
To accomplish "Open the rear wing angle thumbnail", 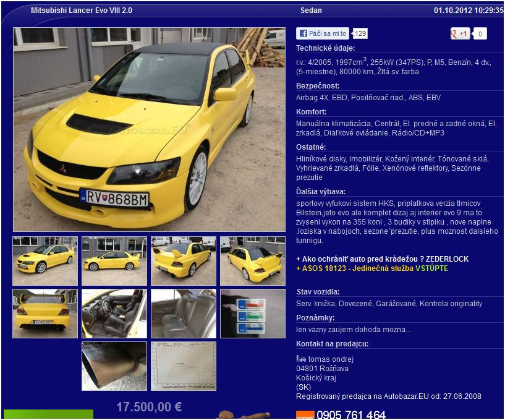I will click(x=184, y=260).
